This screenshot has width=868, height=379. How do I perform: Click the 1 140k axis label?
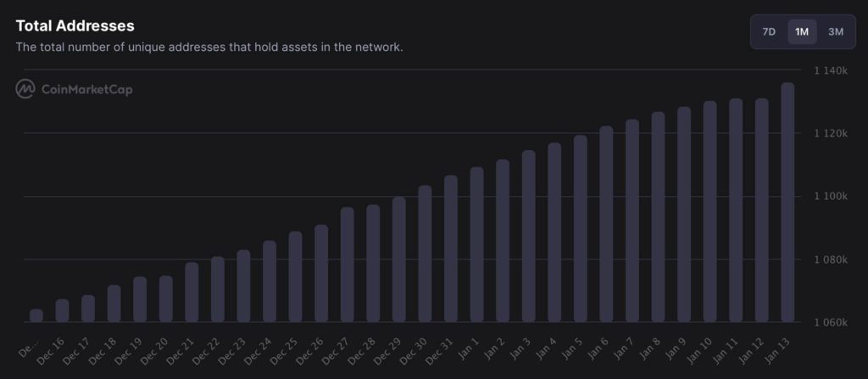[831, 70]
